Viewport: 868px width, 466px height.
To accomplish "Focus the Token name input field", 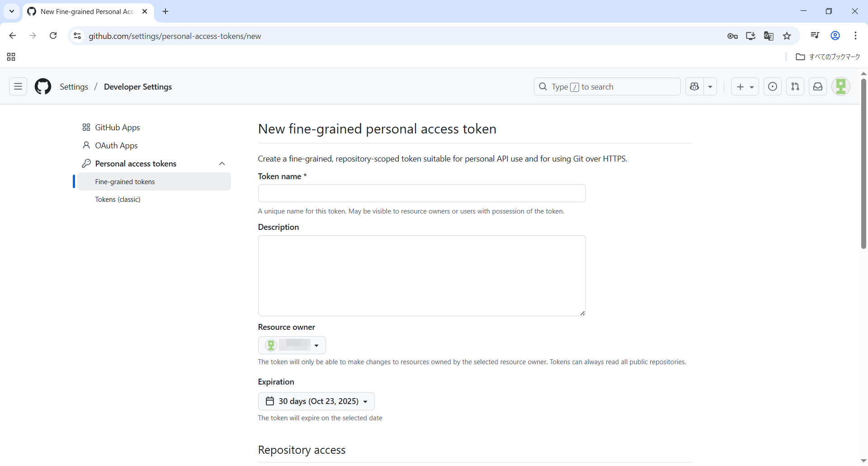I will pyautogui.click(x=421, y=193).
